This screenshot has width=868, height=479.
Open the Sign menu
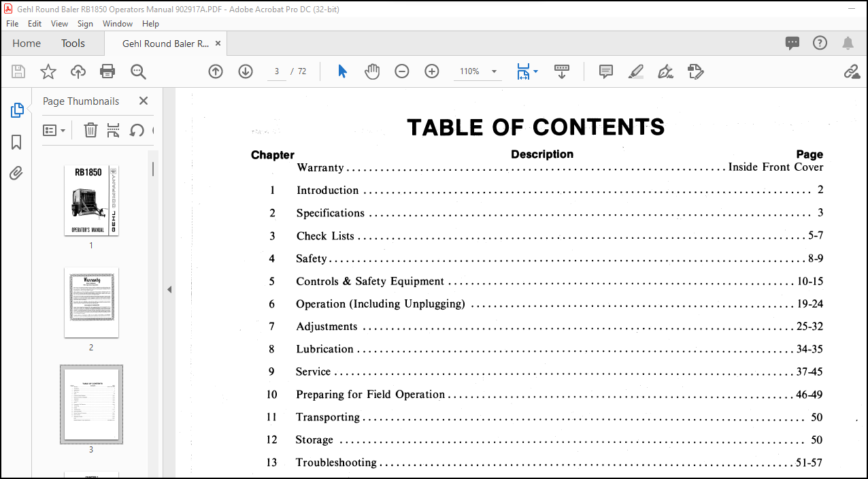tap(85, 23)
